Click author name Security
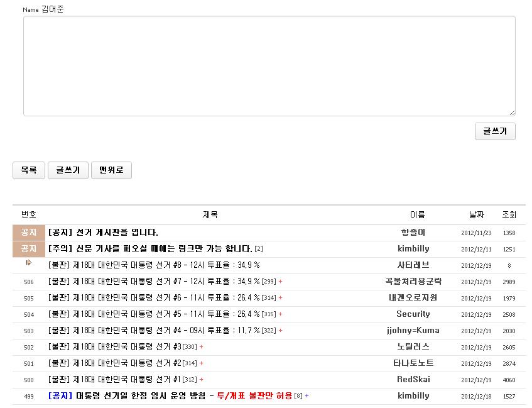This screenshot has height=408, width=532. point(413,314)
